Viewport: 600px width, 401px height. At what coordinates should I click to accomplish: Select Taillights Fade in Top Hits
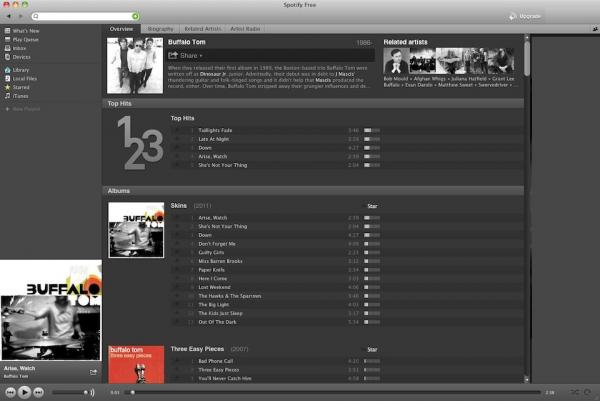pyautogui.click(x=215, y=130)
